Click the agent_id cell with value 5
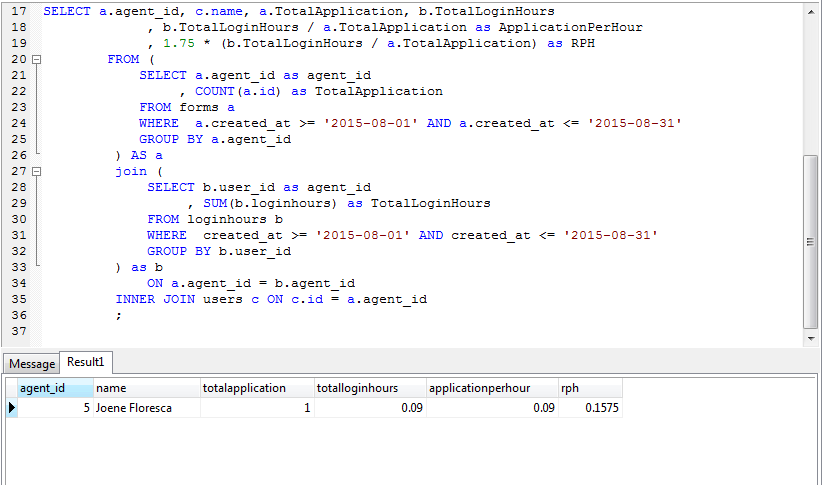Screen dimensions: 822x485 (55, 408)
